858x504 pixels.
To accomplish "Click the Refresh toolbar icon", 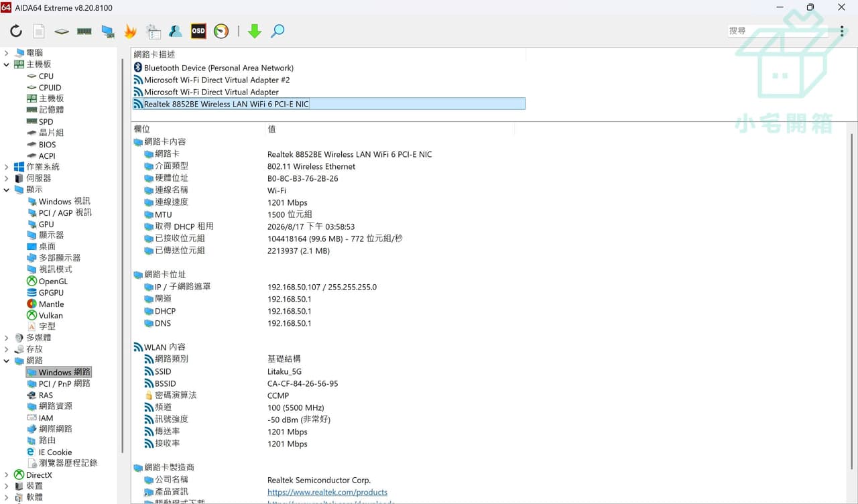I will coord(16,31).
